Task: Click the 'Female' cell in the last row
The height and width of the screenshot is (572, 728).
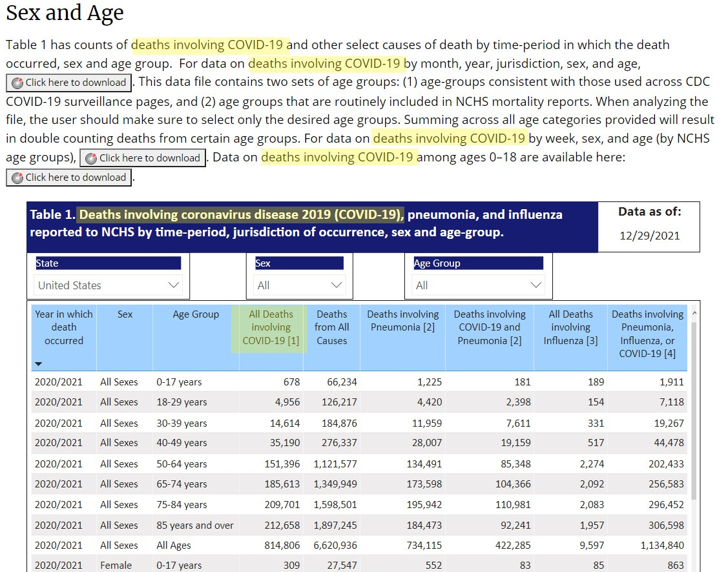Action: (x=116, y=566)
